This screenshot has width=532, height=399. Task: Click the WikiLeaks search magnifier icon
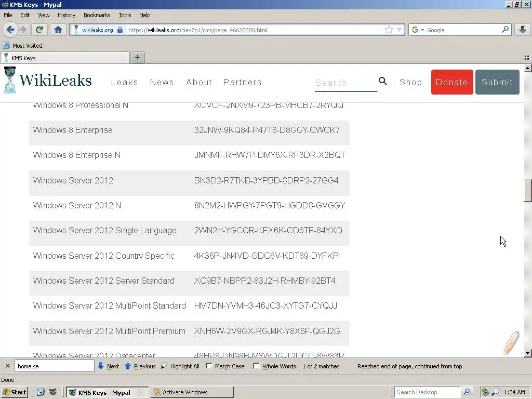coord(383,81)
